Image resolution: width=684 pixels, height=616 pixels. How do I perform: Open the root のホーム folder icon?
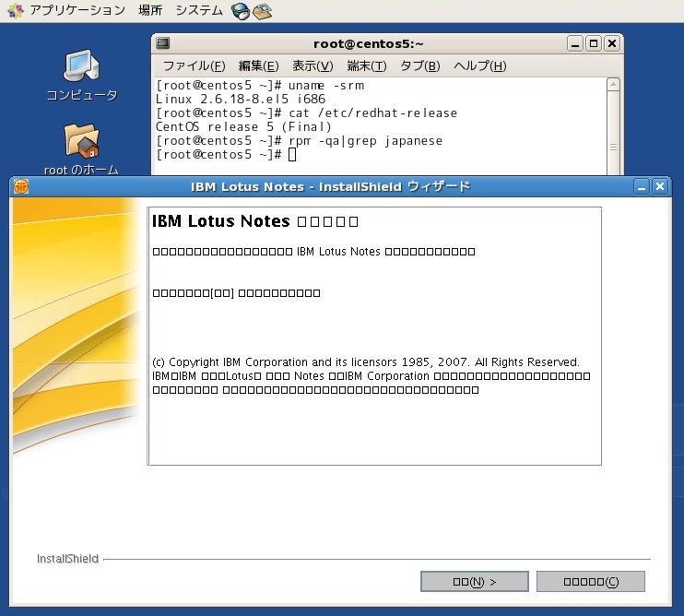coord(81,149)
